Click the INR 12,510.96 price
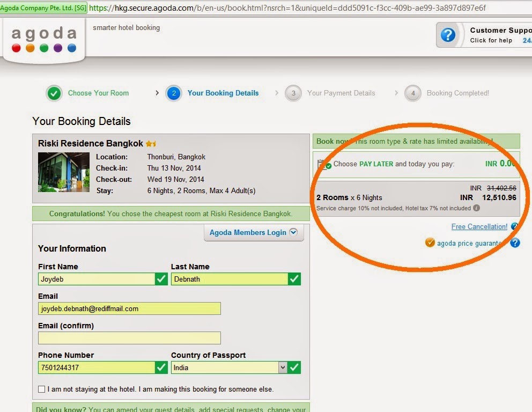 (488, 197)
